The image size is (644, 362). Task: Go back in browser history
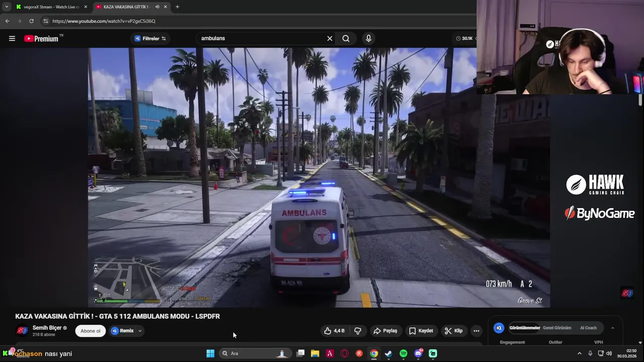pyautogui.click(x=7, y=21)
